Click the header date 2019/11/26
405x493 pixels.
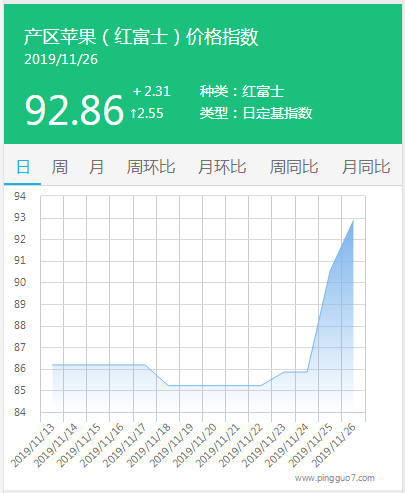click(x=61, y=59)
